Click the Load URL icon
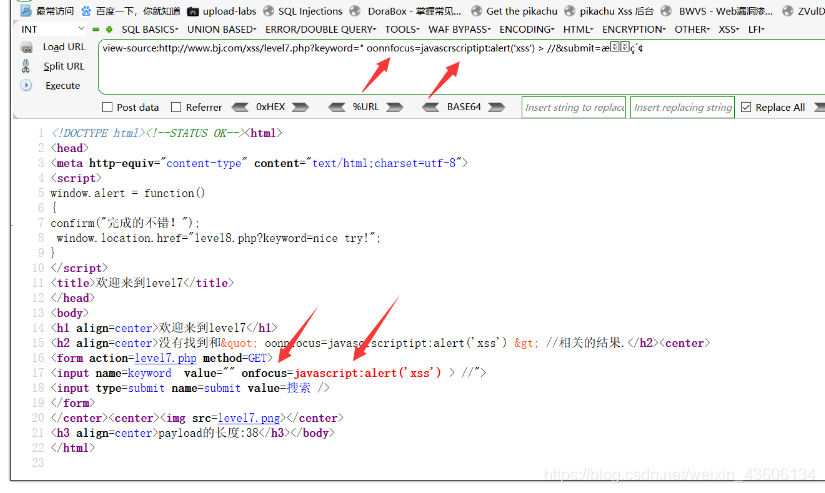 [26, 48]
